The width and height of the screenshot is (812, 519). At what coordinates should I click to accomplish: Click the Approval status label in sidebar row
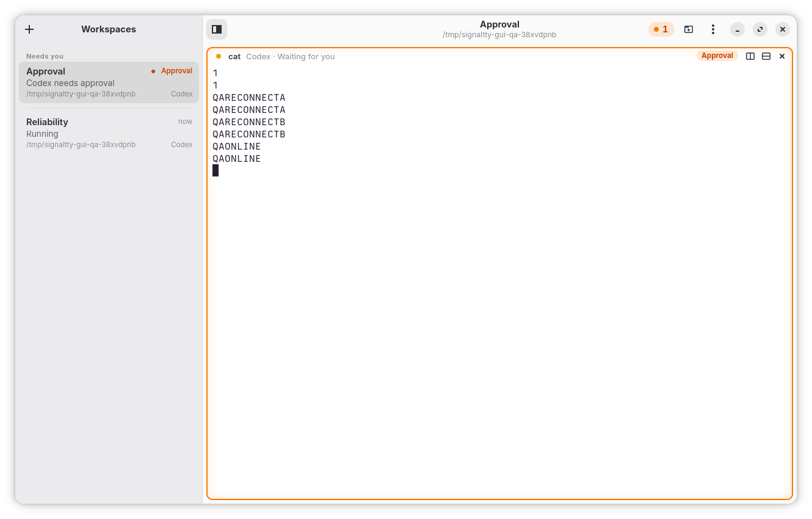click(176, 71)
